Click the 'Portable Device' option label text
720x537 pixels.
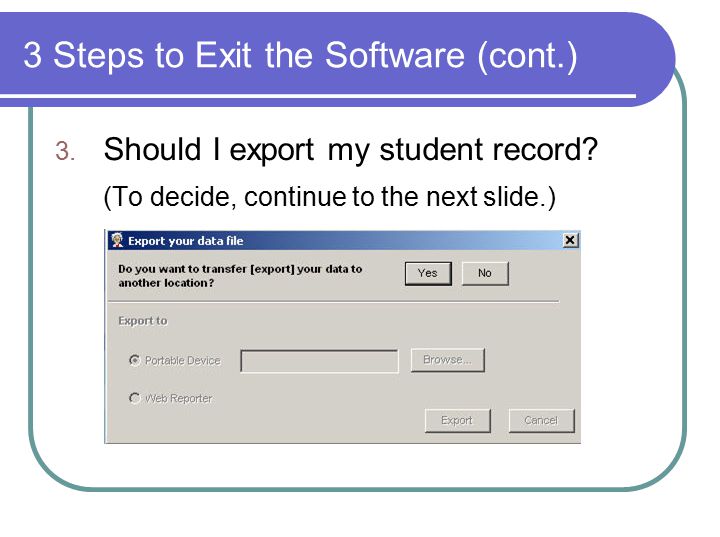click(x=183, y=361)
